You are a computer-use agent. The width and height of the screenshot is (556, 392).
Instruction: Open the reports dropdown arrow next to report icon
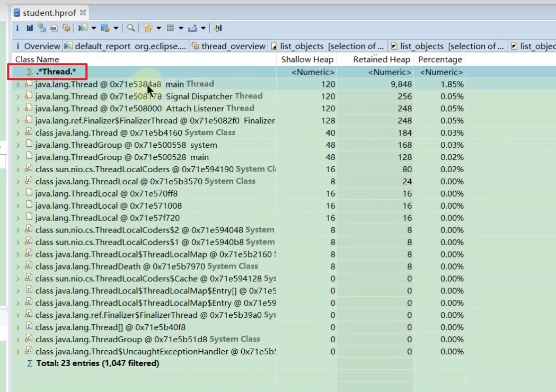94,28
